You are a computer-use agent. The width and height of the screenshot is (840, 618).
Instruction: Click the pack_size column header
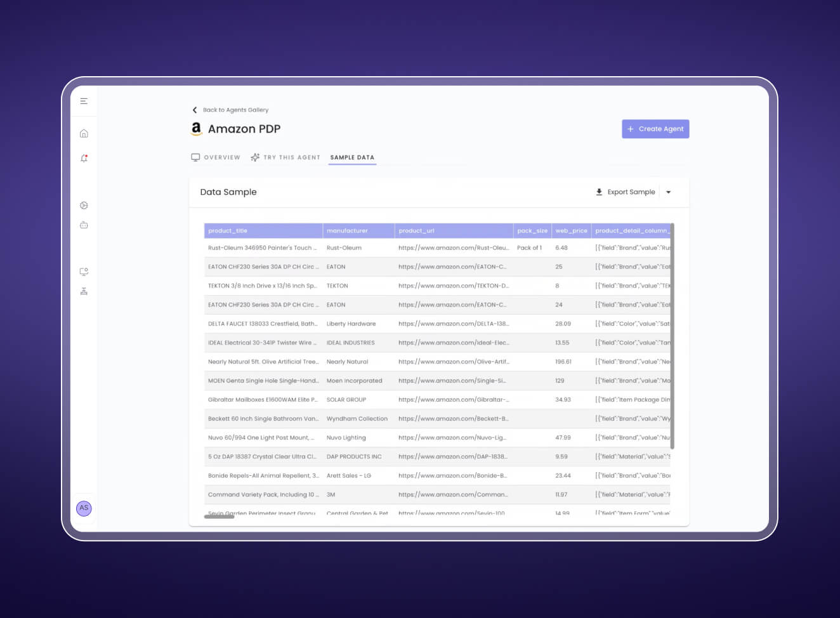532,231
